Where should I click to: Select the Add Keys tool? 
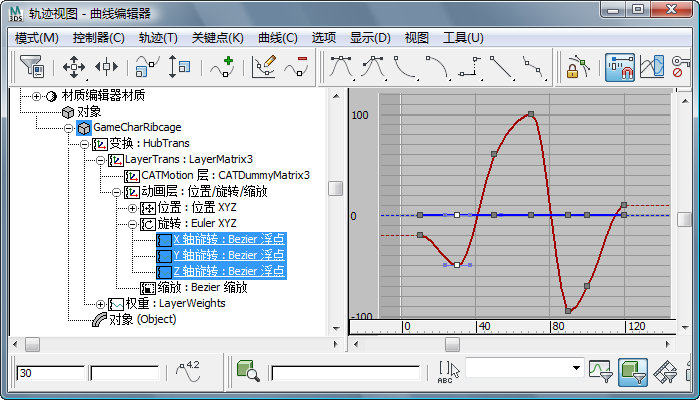[x=222, y=67]
